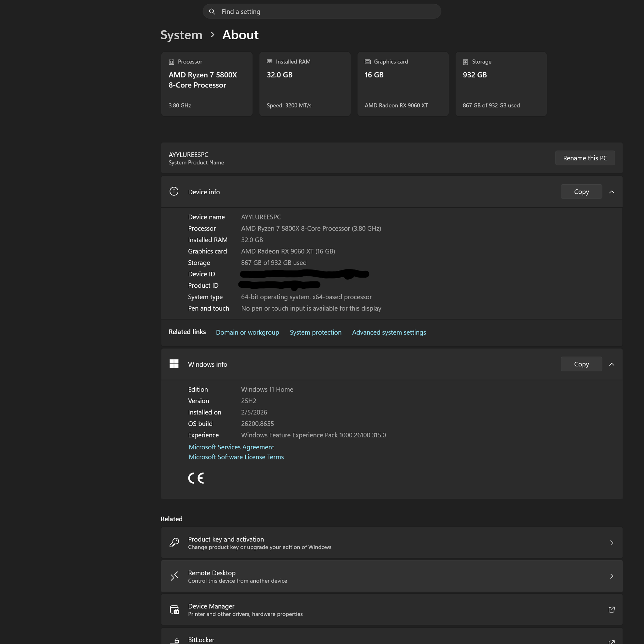Screen dimensions: 644x644
Task: Focus the Find a setting search box
Action: click(322, 12)
